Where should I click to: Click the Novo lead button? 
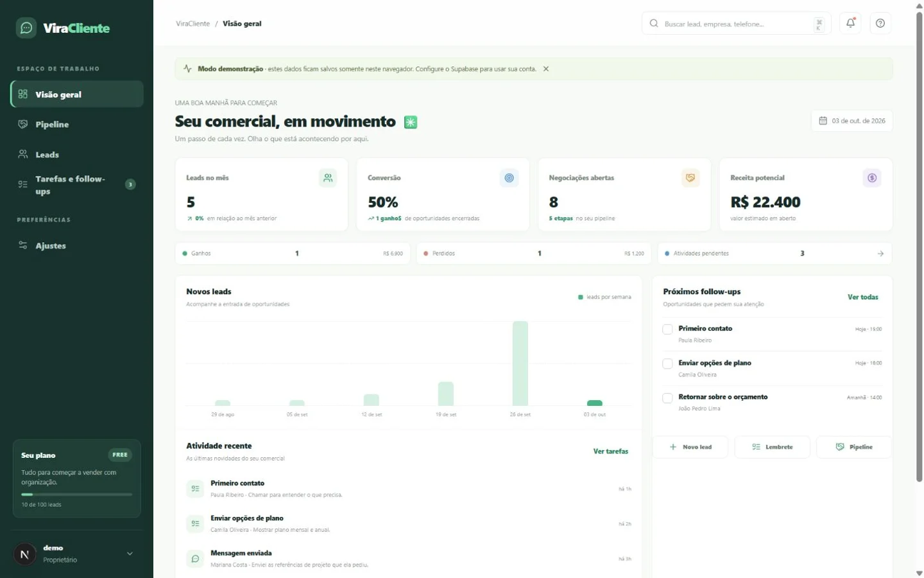click(690, 447)
